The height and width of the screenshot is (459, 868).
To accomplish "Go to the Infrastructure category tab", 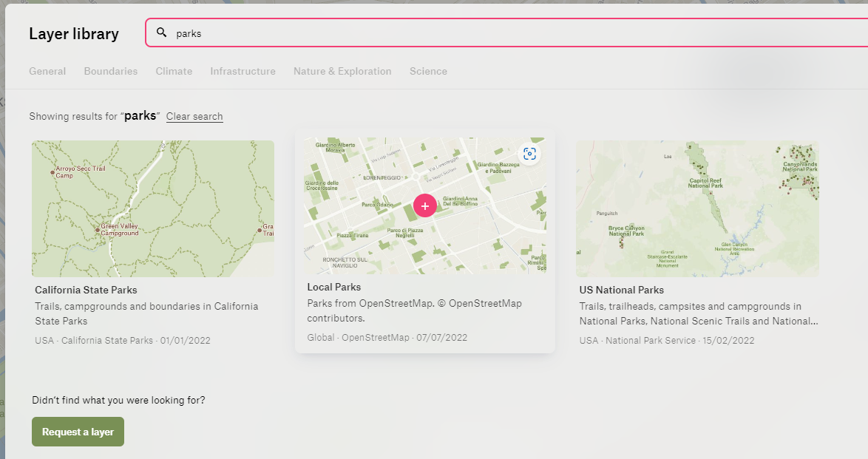I will pos(243,72).
